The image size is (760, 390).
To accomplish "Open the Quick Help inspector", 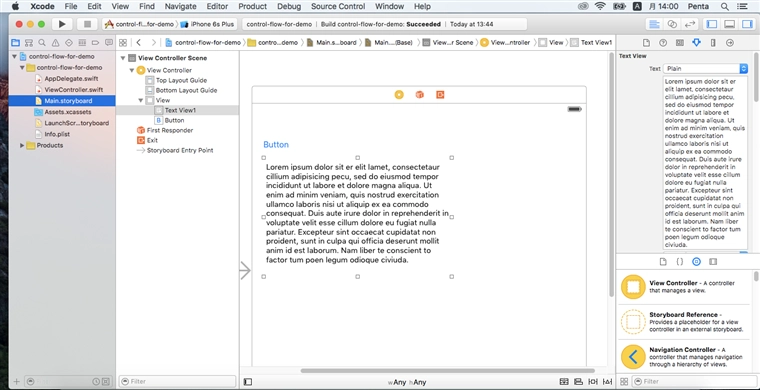I will [x=663, y=43].
